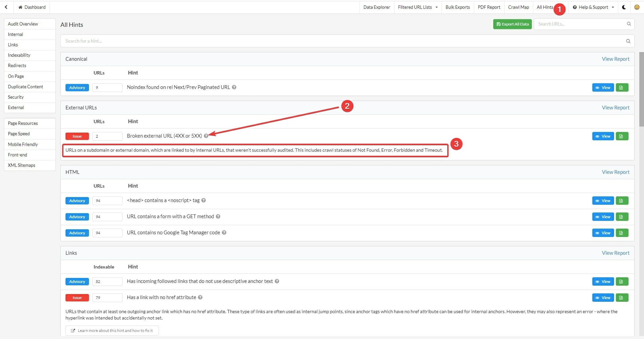Toggle help for noscript tag hint
Screen dimensions: 644x339
(x=203, y=200)
